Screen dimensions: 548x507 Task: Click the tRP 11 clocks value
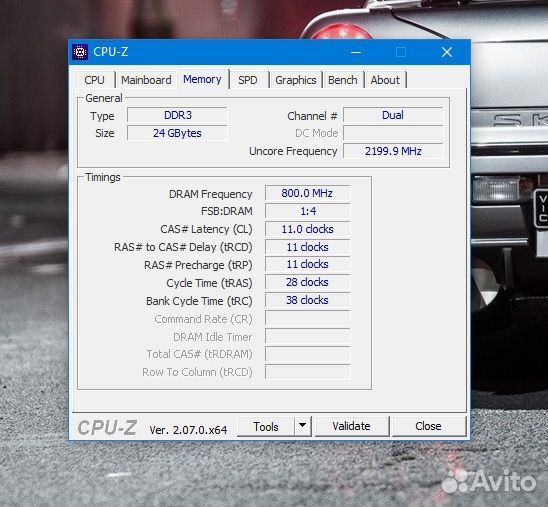click(x=308, y=265)
